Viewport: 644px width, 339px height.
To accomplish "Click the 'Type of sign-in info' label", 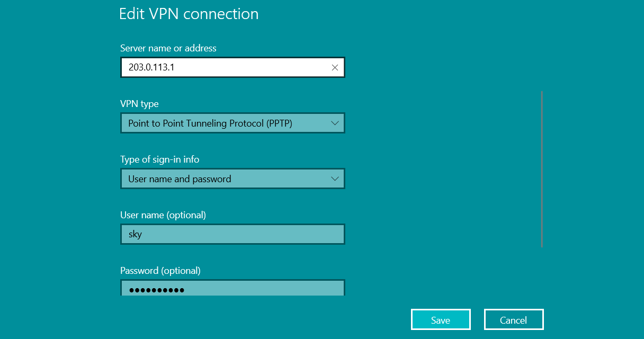I will pos(160,159).
